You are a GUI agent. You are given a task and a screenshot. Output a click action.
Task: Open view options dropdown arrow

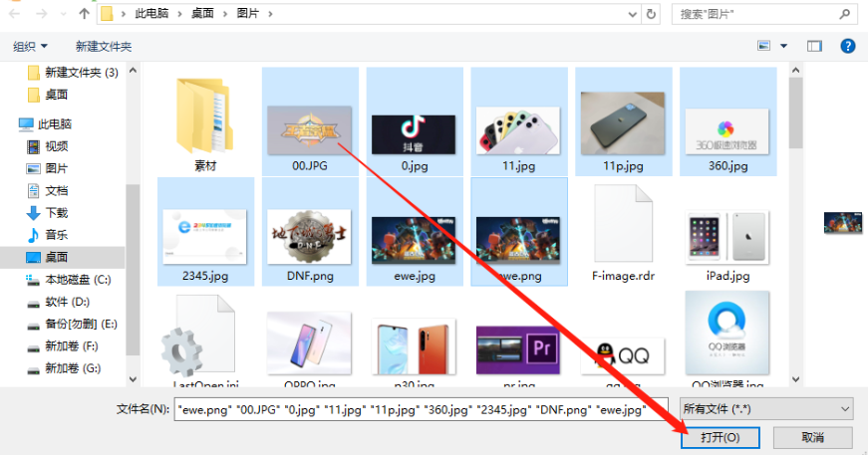784,46
